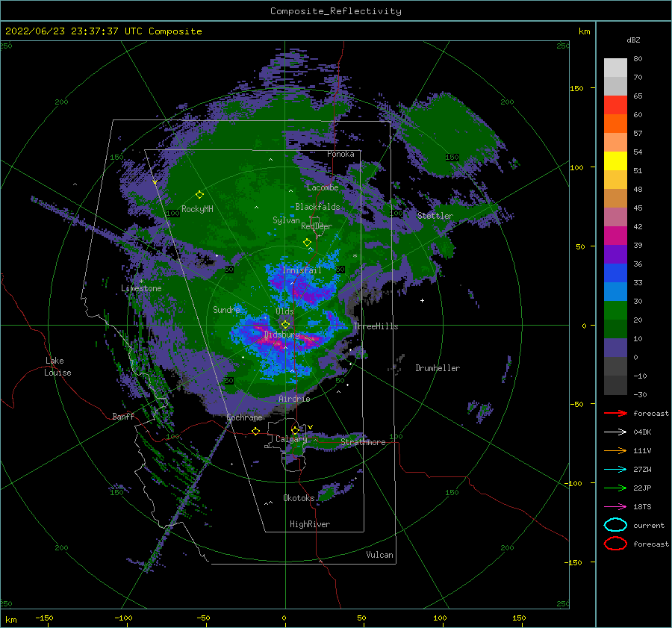Click the Okotoks city label
Image resolution: width=672 pixels, height=628 pixels.
[299, 498]
